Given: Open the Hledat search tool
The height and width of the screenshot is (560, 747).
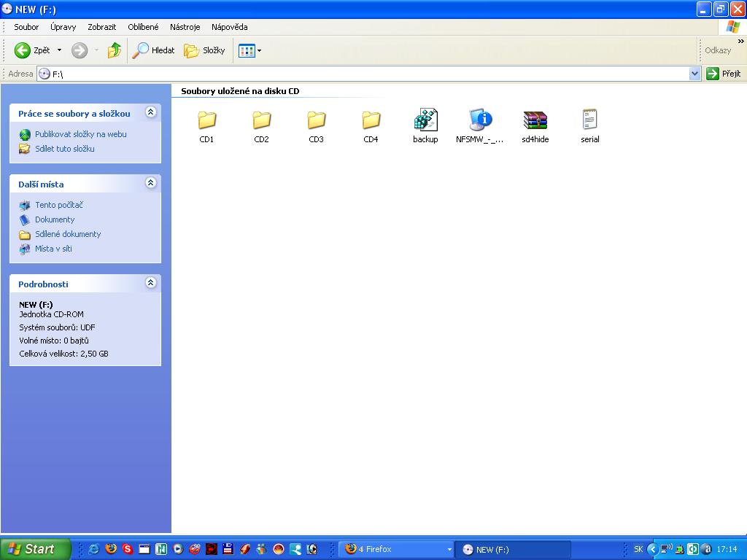Looking at the screenshot, I should tap(154, 50).
